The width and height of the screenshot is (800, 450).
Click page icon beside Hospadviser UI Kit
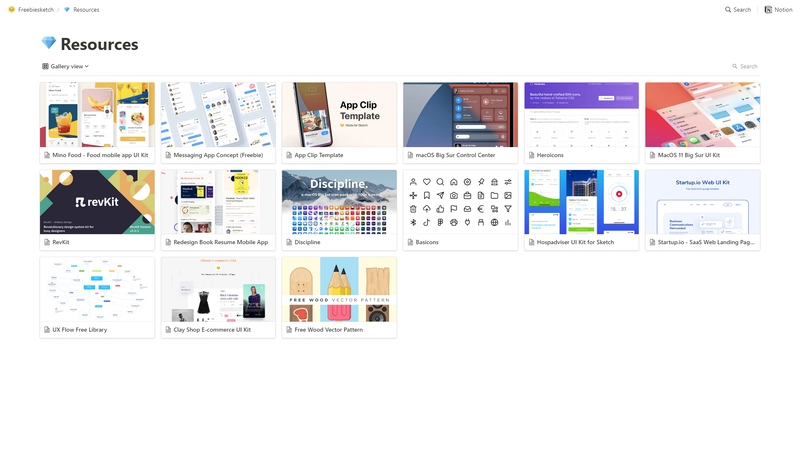tap(531, 242)
